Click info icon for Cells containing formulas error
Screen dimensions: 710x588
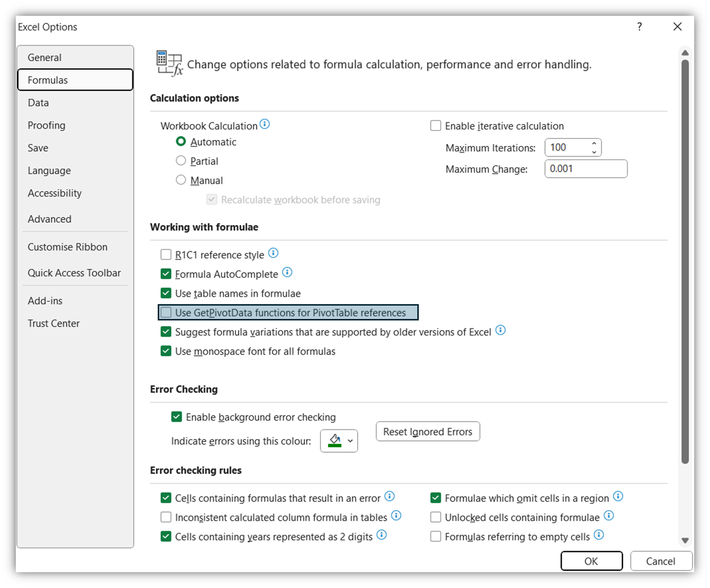(390, 497)
